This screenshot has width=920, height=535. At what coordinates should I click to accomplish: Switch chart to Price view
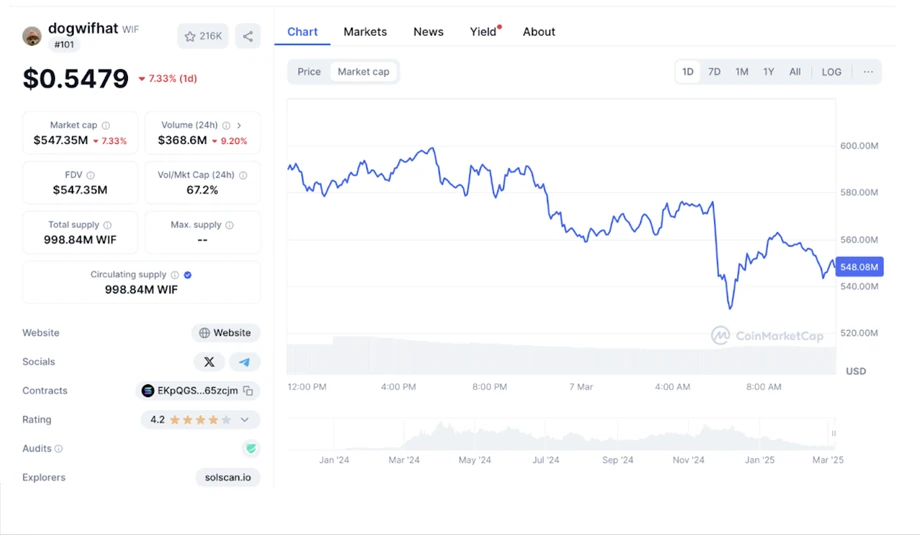309,72
